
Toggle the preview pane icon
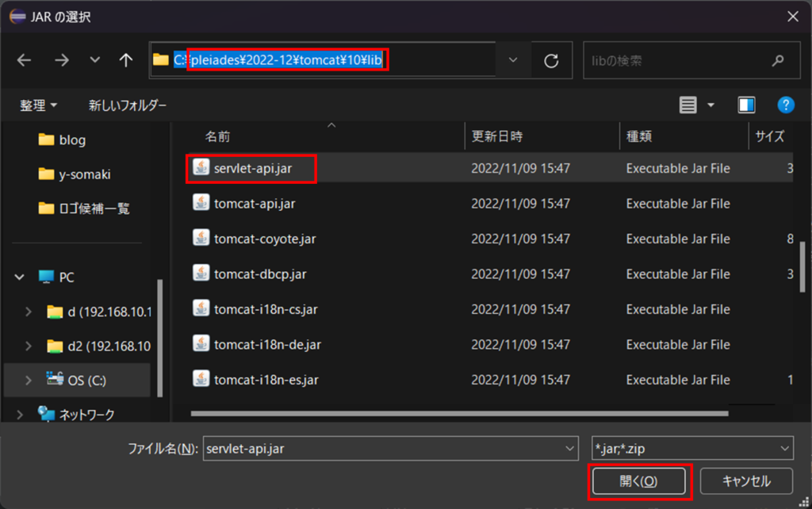tap(746, 105)
